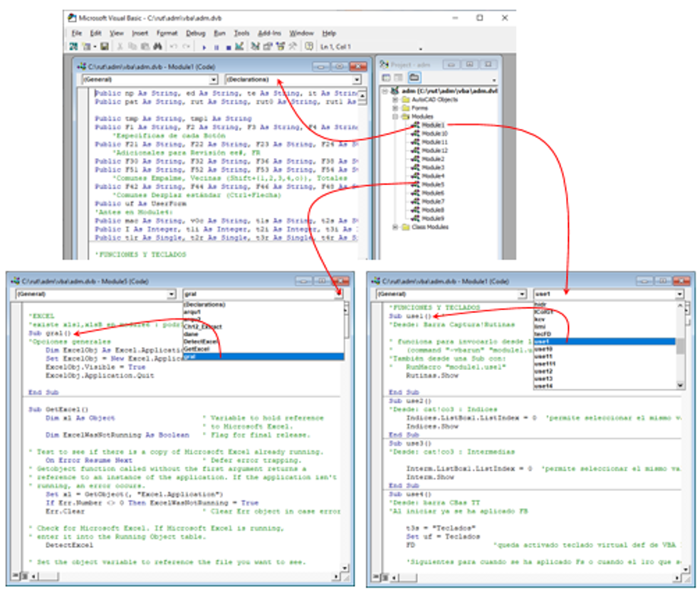Click the Help question-mark toolbar icon
Viewport: 700px width, 592px height.
click(x=309, y=47)
